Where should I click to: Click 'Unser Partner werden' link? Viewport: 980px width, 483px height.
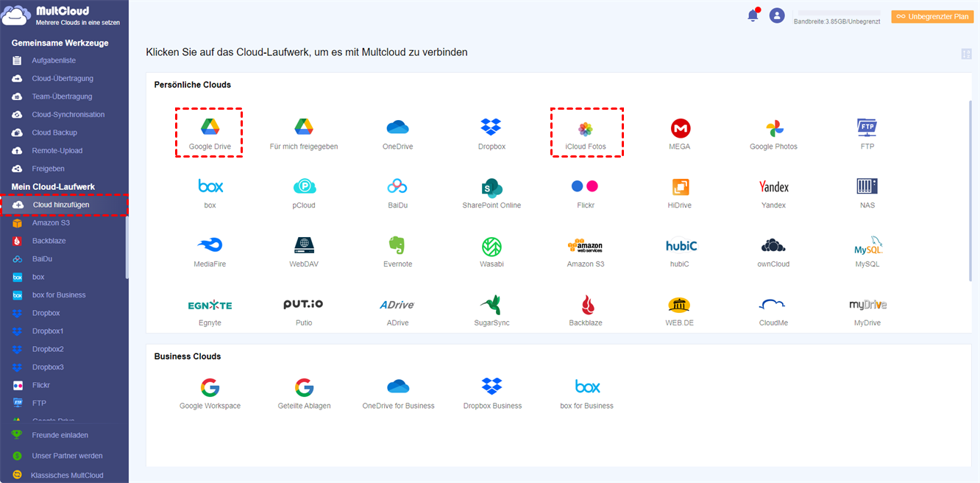tap(67, 456)
